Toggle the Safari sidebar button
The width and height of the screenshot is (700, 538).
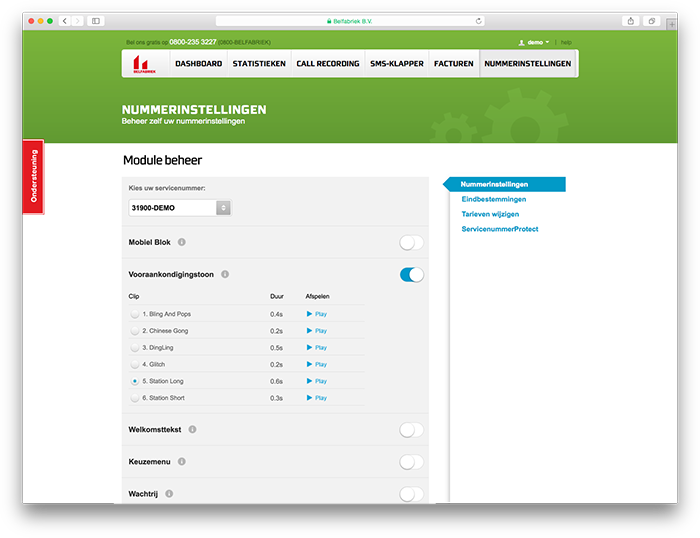point(96,20)
